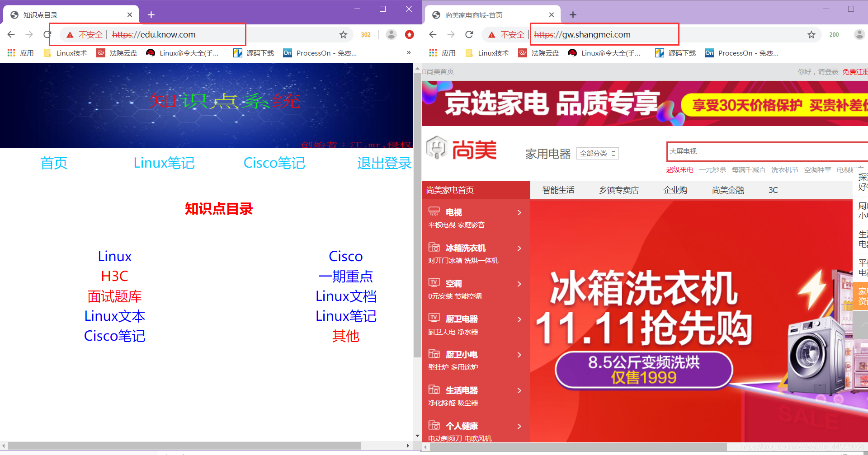The height and width of the screenshot is (455, 868).
Task: Click the 空调 category icon
Action: [x=434, y=282]
